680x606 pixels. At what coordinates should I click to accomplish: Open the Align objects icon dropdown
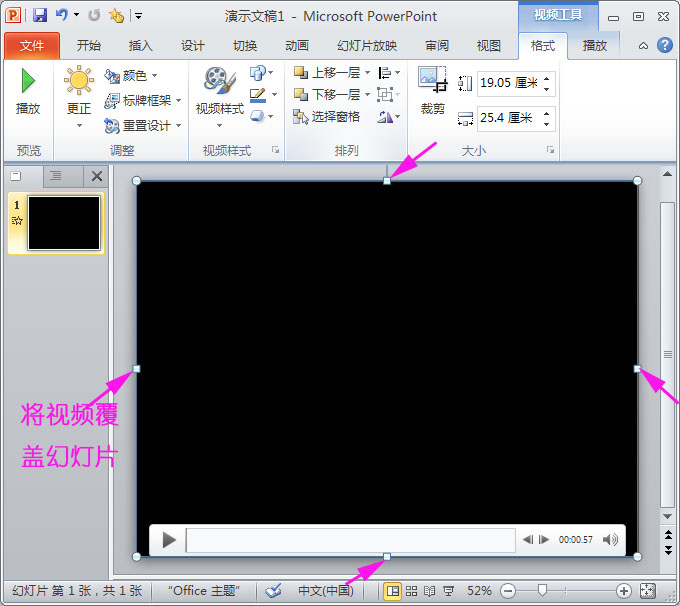pos(389,72)
